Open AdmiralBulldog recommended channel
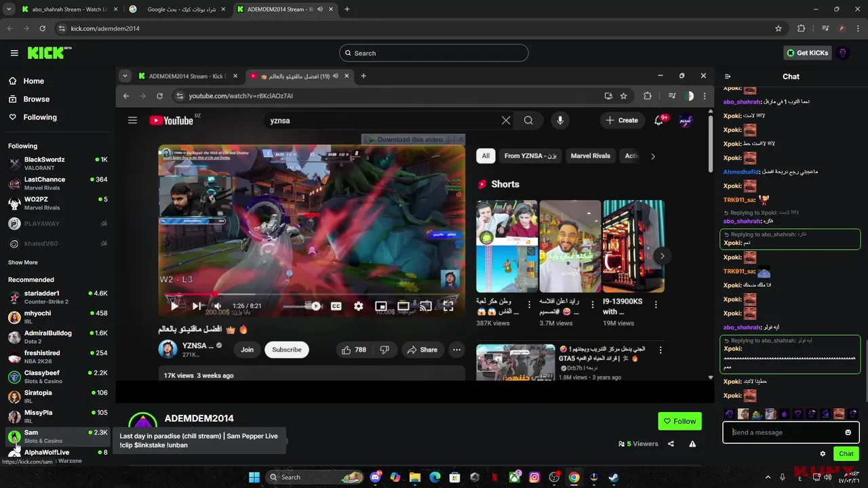868x488 pixels. 58,337
